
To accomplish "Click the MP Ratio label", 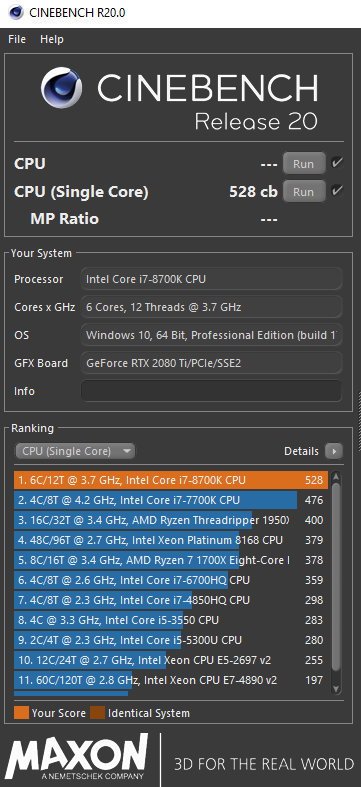I will 64,219.
